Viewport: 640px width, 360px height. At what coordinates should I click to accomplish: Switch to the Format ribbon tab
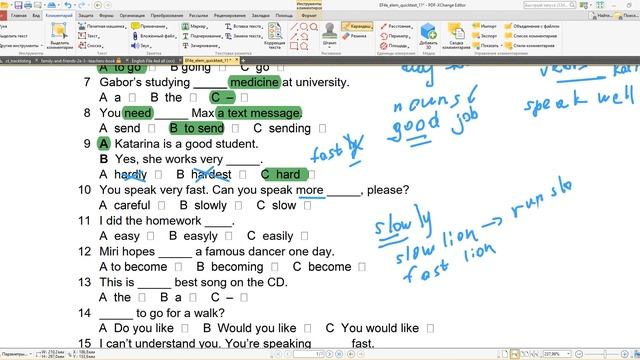[309, 16]
